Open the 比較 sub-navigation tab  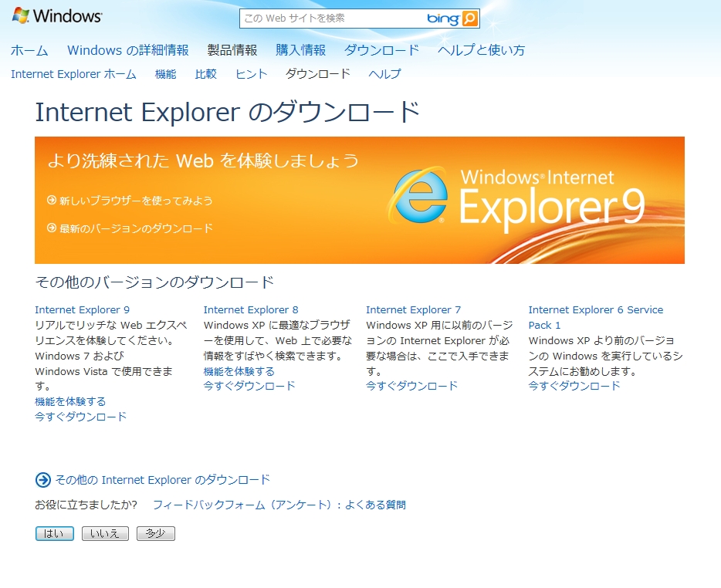(205, 74)
